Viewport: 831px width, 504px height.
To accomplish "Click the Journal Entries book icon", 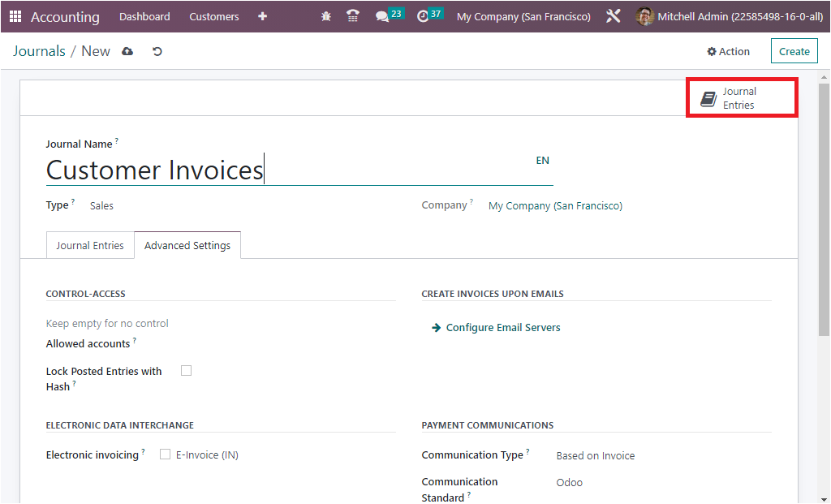I will pyautogui.click(x=708, y=98).
